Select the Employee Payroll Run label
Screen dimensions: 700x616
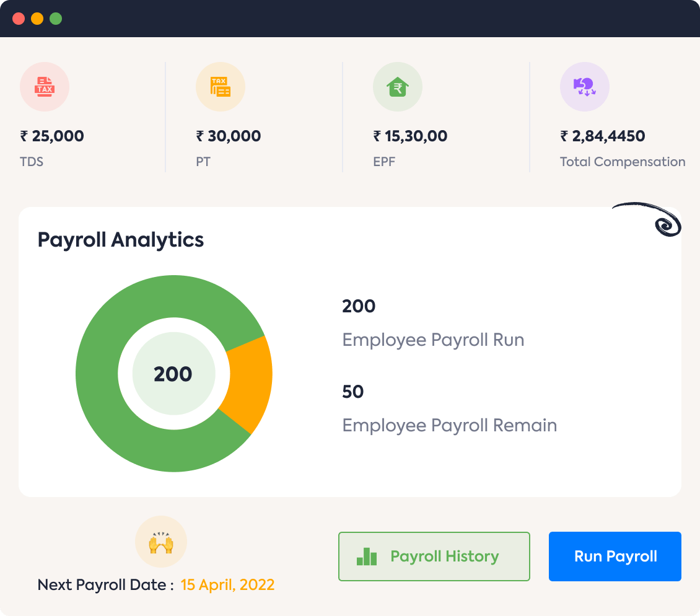point(433,340)
